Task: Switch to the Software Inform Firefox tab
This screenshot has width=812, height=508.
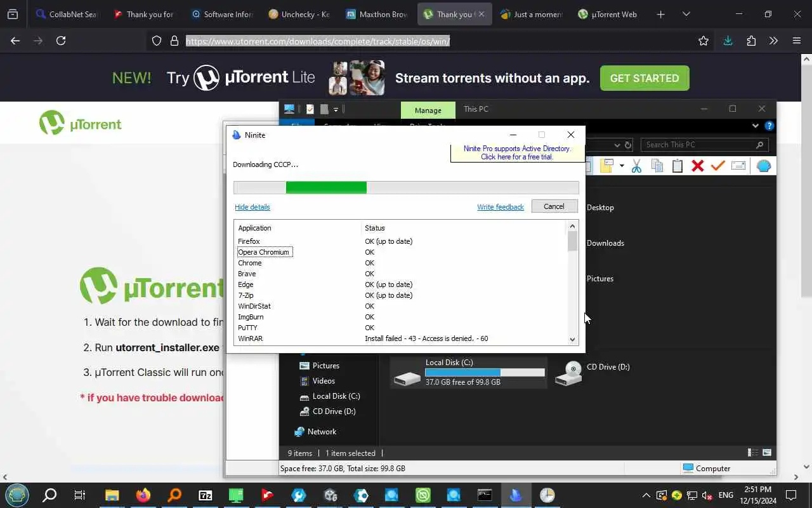Action: coord(221,14)
